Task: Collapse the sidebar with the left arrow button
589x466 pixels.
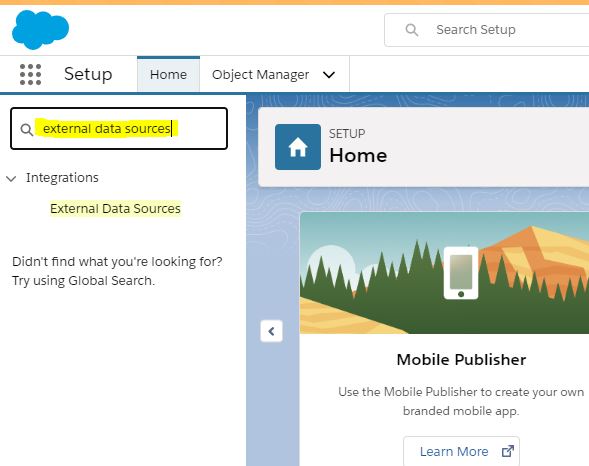Action: pyautogui.click(x=271, y=331)
